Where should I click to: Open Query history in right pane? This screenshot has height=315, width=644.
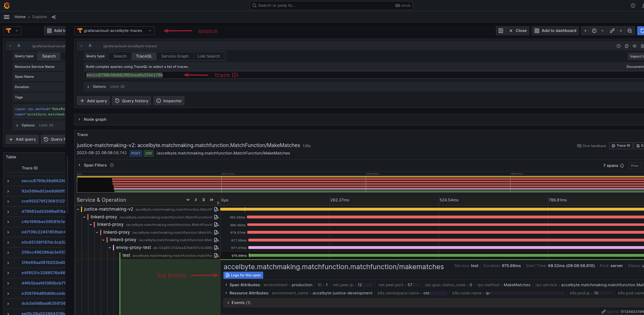(x=131, y=101)
